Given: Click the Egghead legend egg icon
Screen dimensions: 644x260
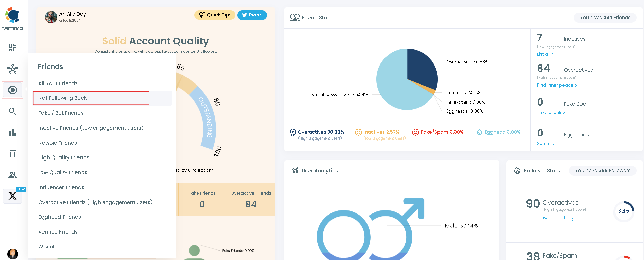Looking at the screenshot, I should click(x=479, y=132).
